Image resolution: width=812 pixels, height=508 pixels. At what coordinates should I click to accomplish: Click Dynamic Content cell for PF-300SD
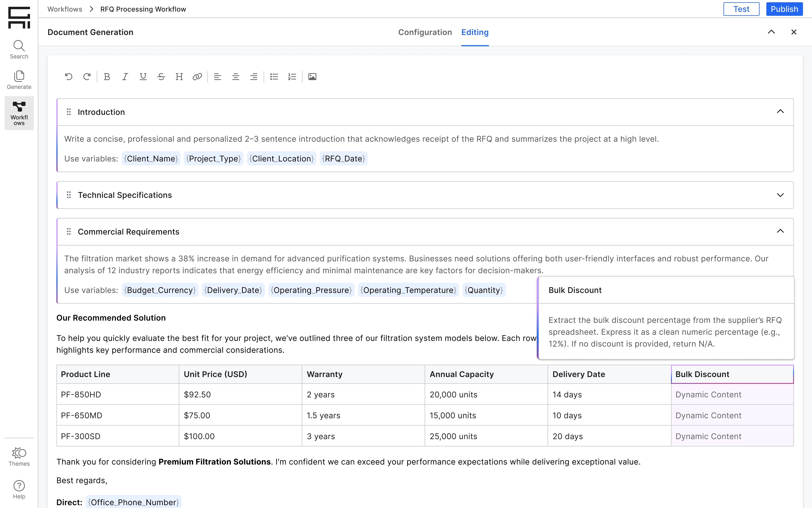pyautogui.click(x=732, y=436)
